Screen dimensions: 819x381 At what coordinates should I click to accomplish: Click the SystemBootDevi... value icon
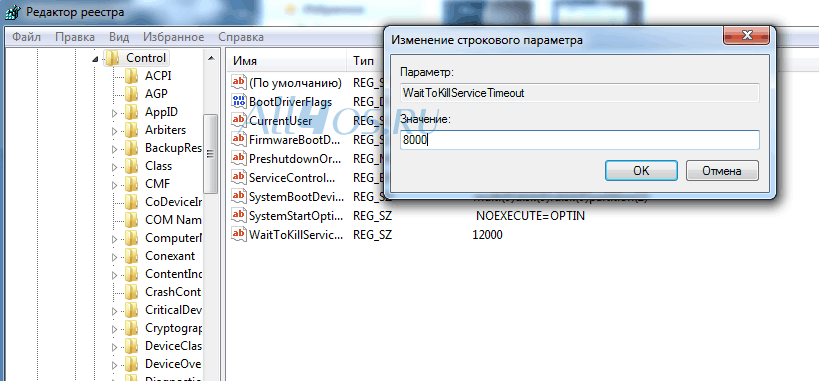(x=239, y=197)
